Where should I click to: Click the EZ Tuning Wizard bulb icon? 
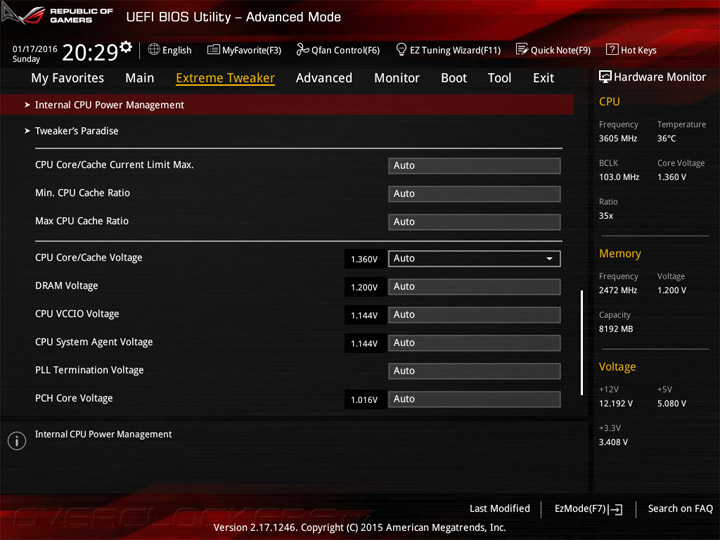pos(401,49)
